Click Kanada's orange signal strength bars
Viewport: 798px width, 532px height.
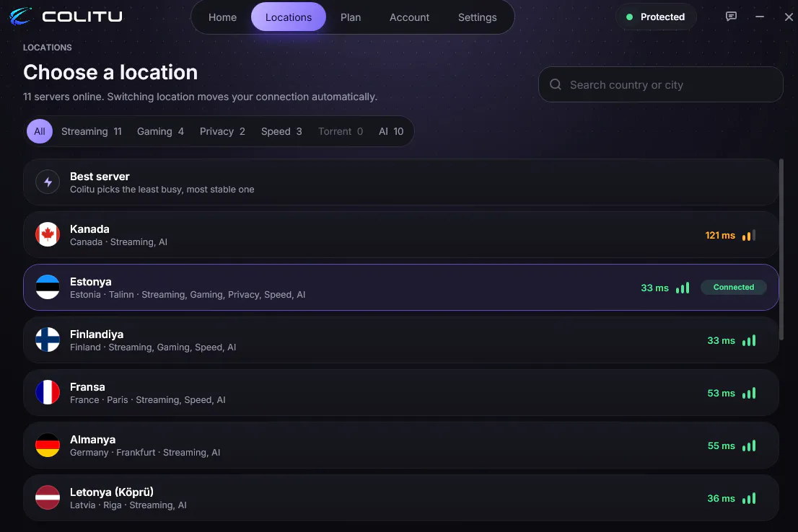pyautogui.click(x=749, y=235)
